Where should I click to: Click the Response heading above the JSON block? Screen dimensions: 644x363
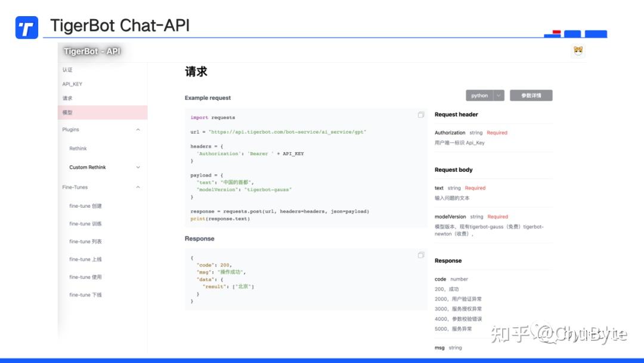point(200,238)
